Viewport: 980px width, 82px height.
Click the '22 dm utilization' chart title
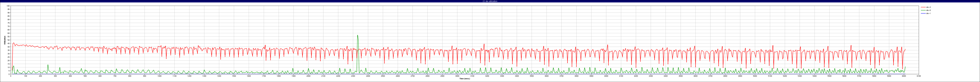pyautogui.click(x=490, y=1)
